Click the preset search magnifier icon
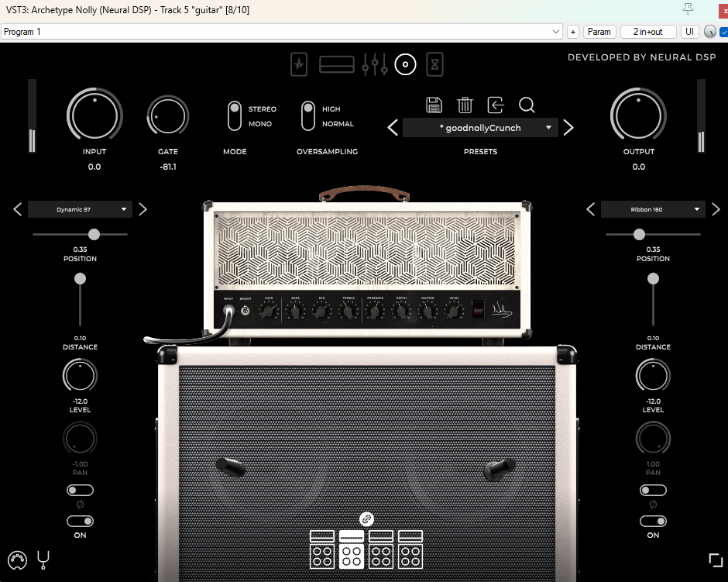728x582 pixels. pos(527,105)
